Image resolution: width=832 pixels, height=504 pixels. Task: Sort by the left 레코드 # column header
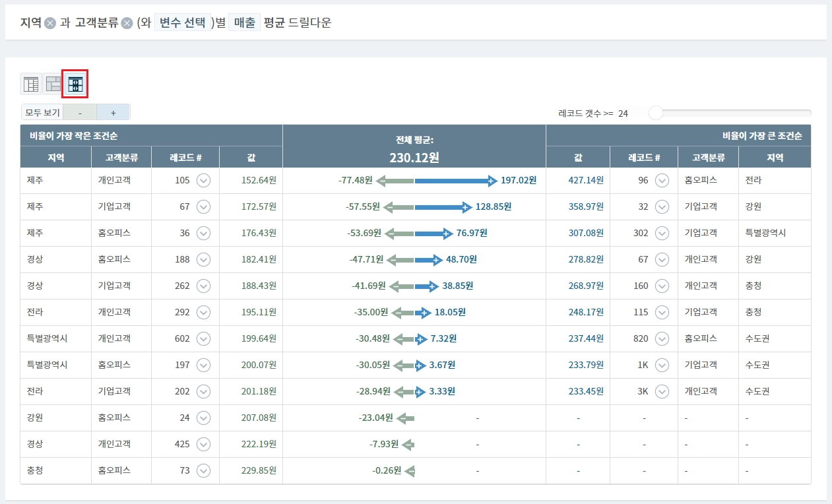tap(185, 158)
